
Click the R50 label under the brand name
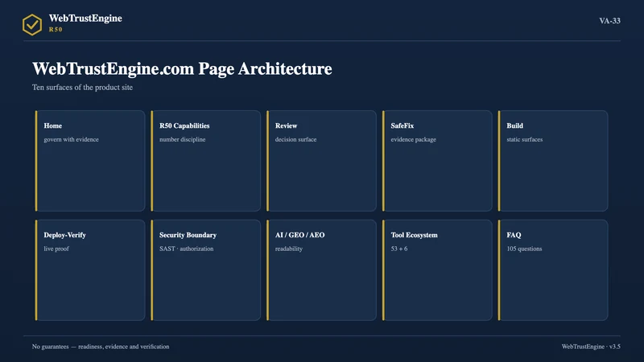[56, 30]
